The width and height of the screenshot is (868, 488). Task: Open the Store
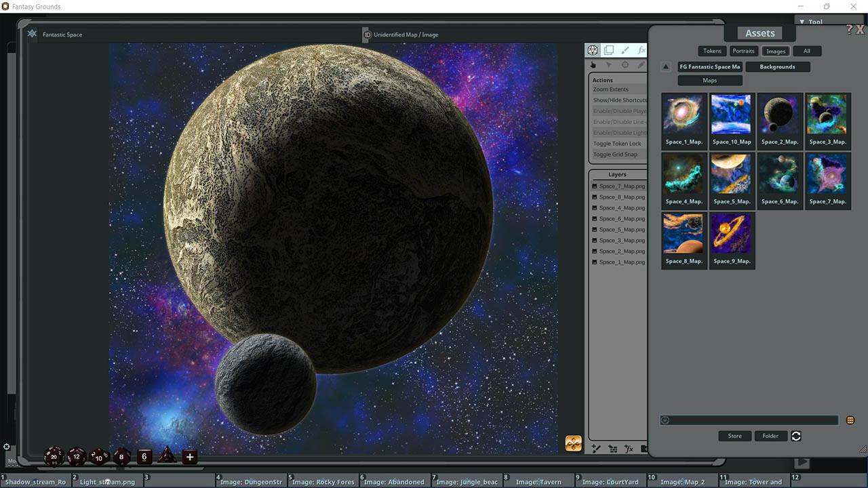click(734, 436)
